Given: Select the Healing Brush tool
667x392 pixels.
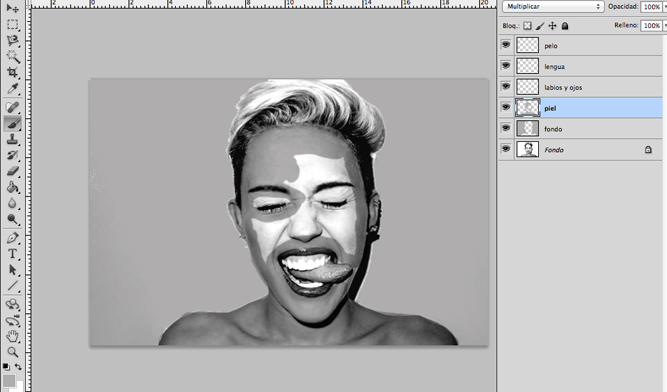Looking at the screenshot, I should tap(12, 107).
